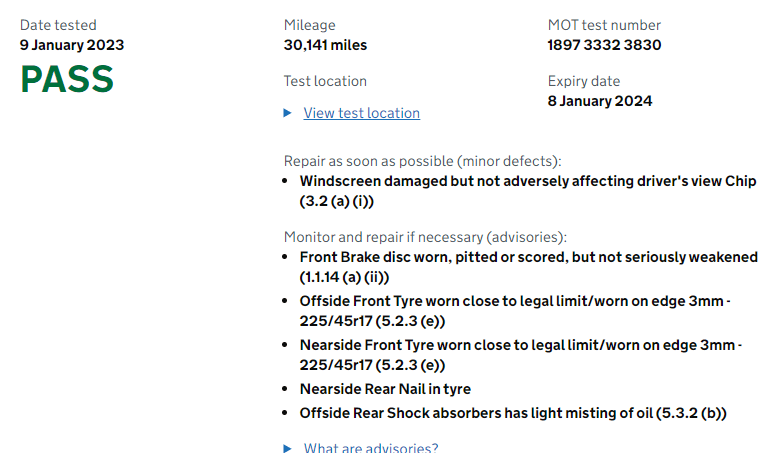
Task: Click the date tested 9 January 2023
Action: click(72, 45)
